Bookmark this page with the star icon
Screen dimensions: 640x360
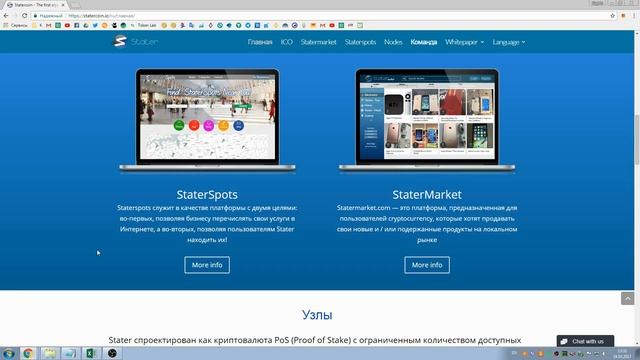click(613, 16)
